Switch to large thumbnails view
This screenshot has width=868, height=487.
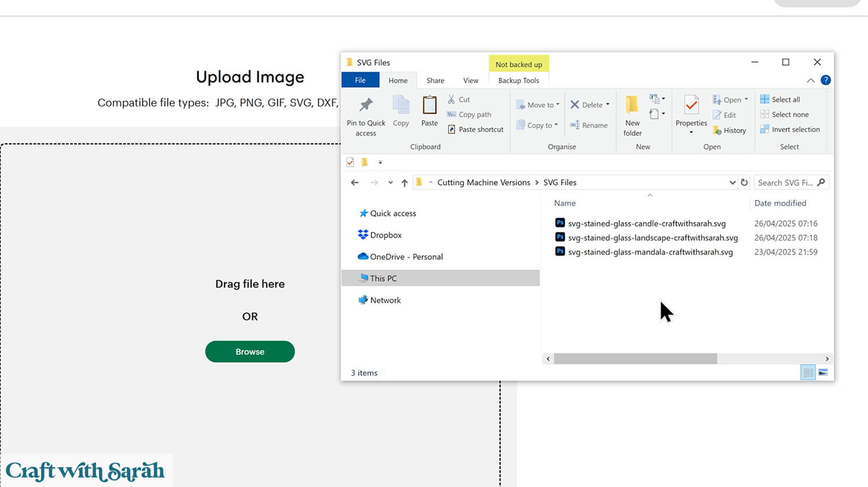823,372
